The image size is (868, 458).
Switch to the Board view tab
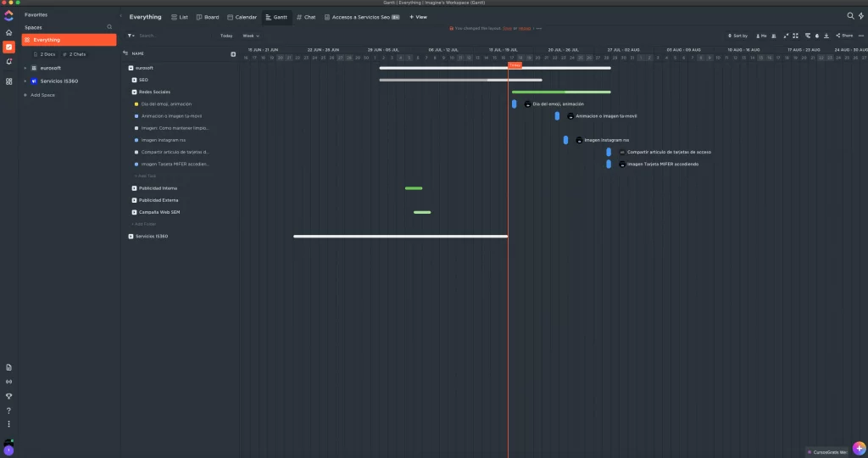(x=208, y=17)
